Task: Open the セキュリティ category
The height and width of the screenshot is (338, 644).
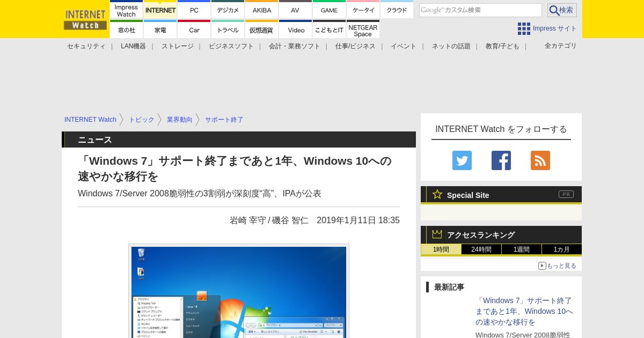Action: pos(86,46)
